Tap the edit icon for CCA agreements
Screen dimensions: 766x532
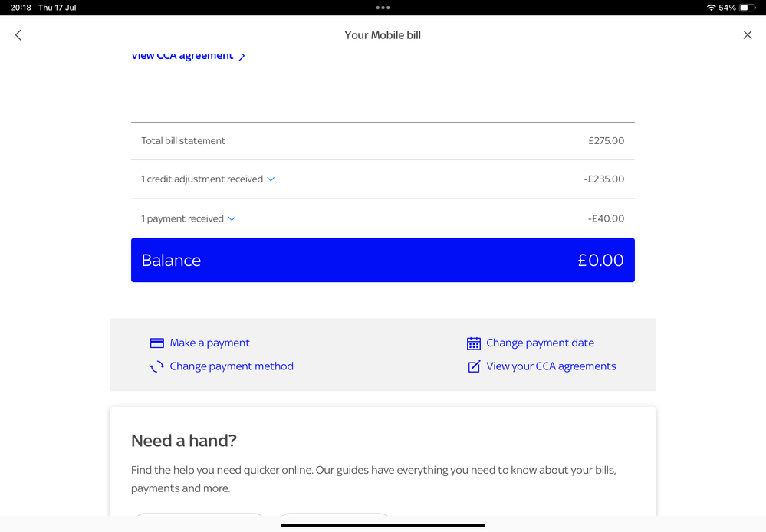tap(474, 366)
